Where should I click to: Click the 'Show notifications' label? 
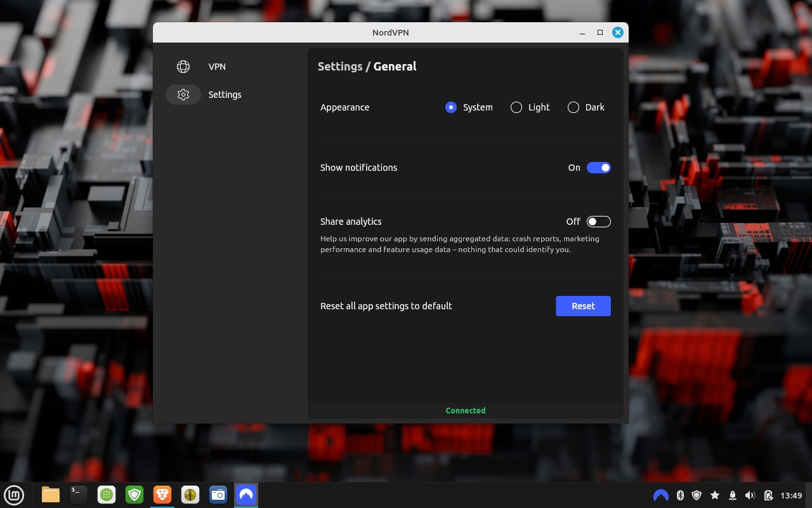[x=358, y=168]
